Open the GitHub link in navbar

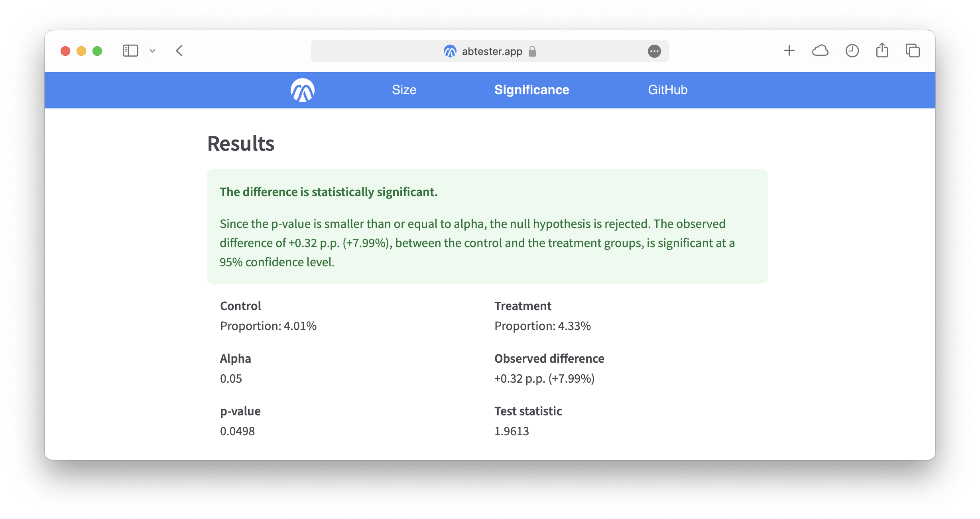(667, 90)
